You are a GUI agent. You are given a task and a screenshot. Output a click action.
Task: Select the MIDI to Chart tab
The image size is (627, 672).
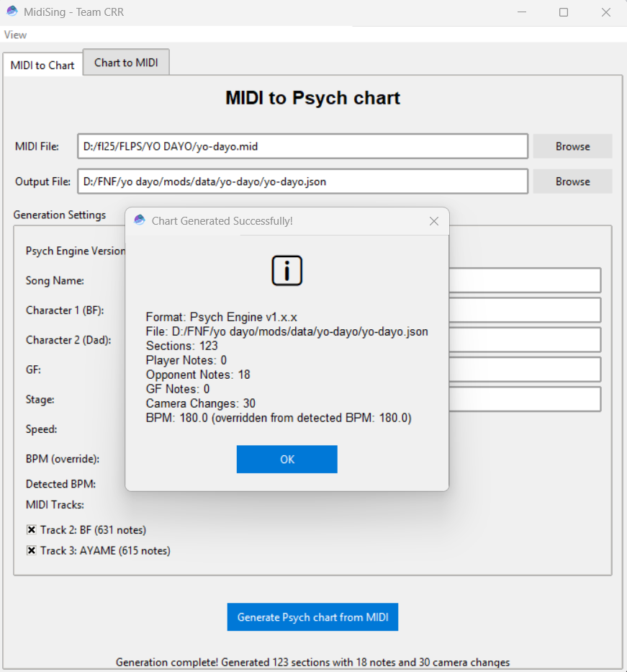(42, 65)
